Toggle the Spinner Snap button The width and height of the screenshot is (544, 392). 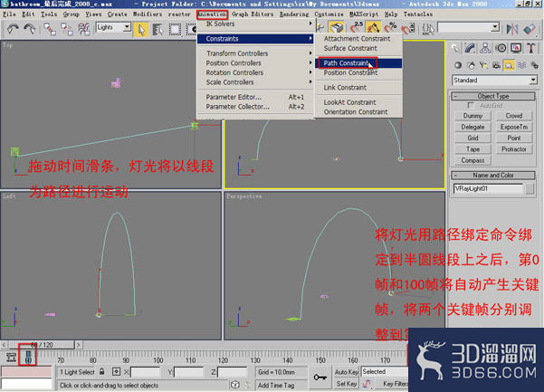tap(408, 28)
